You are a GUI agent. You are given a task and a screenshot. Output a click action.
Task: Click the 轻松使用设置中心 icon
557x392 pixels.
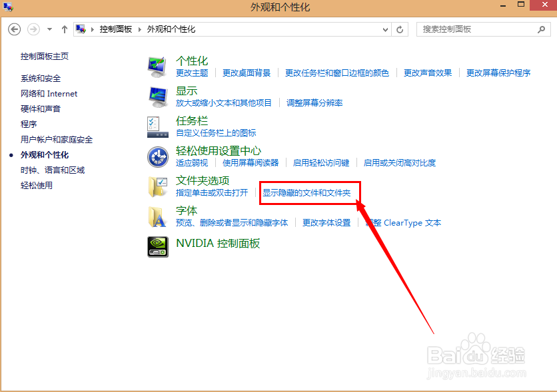pyautogui.click(x=158, y=156)
